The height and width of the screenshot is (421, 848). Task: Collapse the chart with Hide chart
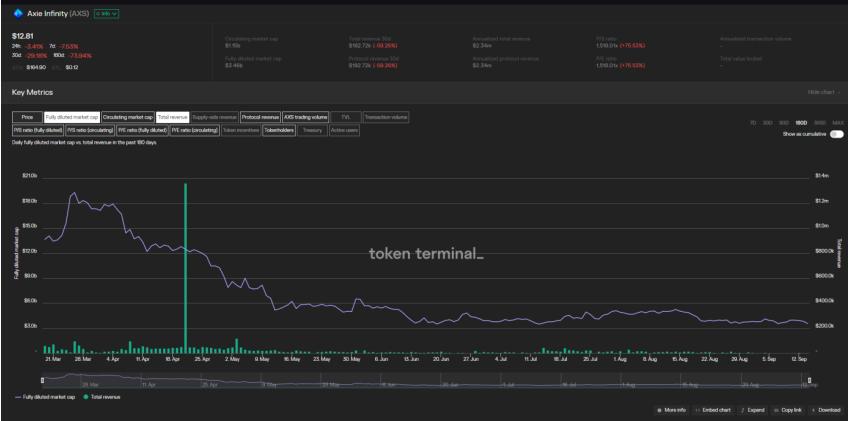coord(824,92)
